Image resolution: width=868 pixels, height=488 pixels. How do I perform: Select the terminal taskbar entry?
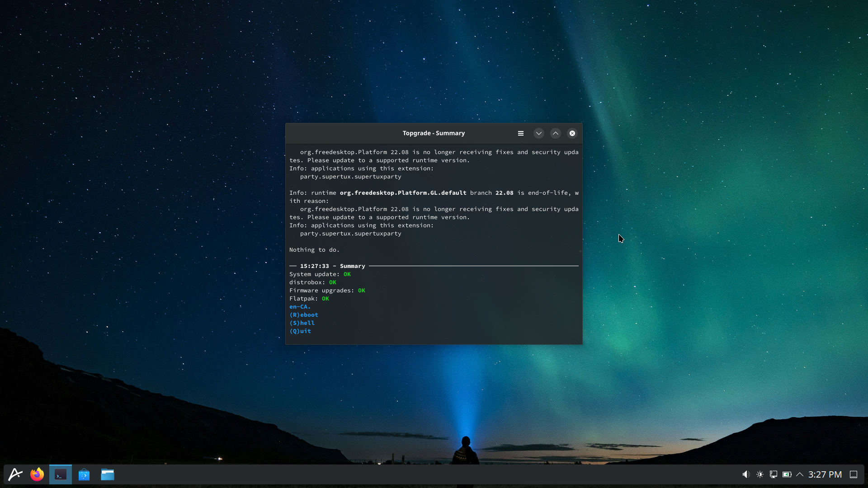61,474
